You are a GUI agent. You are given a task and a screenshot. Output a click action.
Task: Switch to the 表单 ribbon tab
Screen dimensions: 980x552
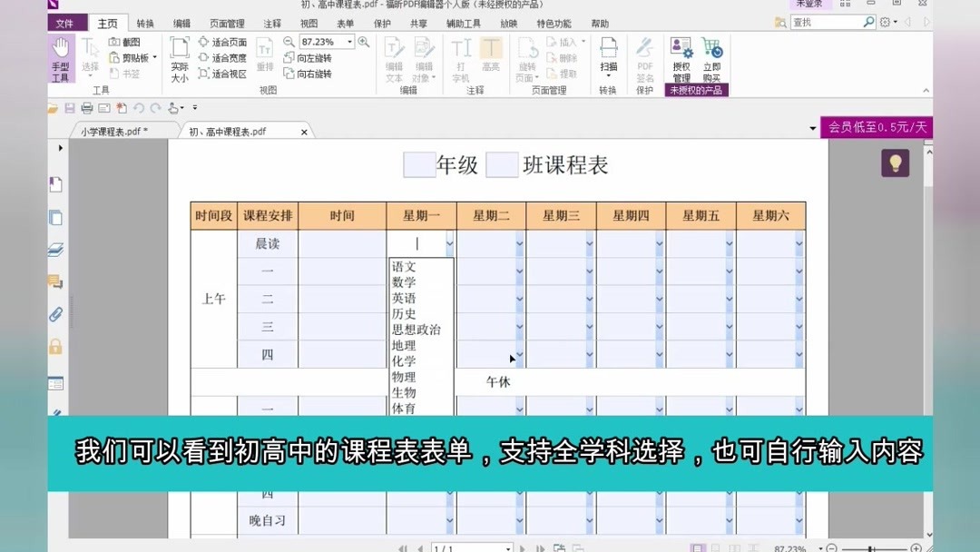tap(344, 23)
